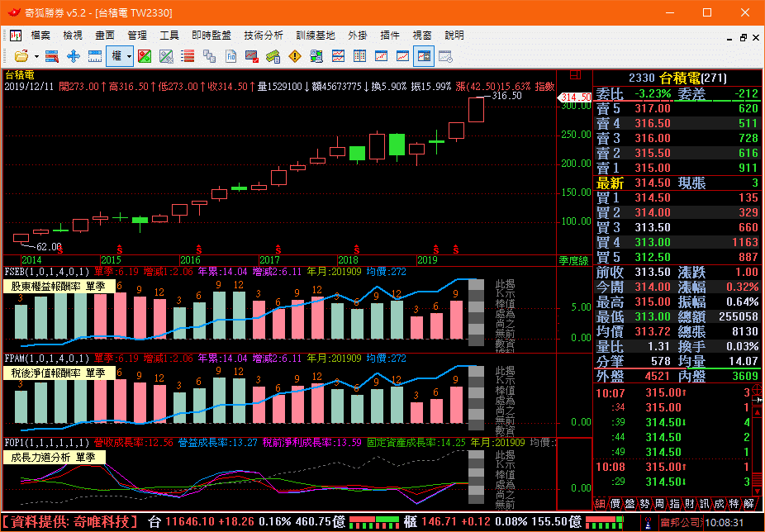Switch to the 特 tab
Image resolution: width=765 pixels, height=532 pixels.
coord(734,504)
